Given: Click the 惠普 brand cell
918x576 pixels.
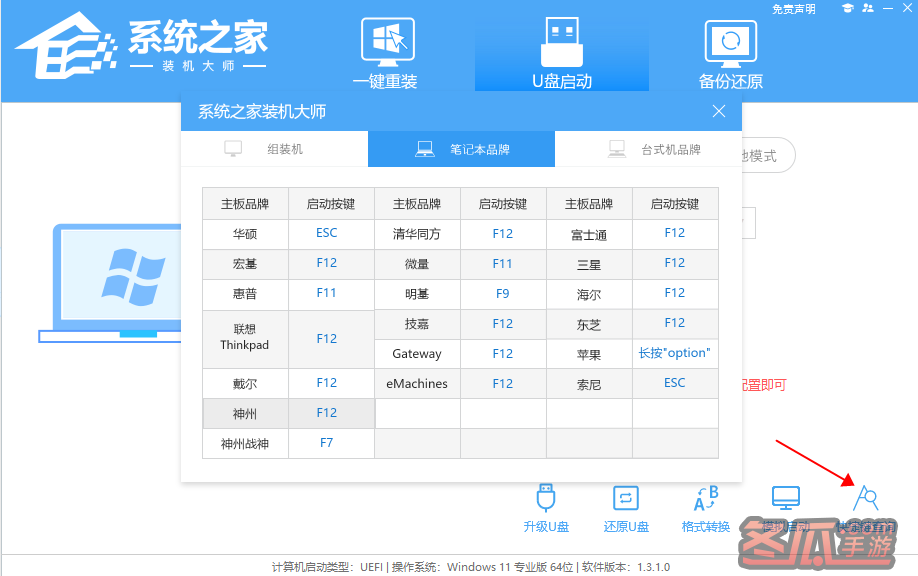Looking at the screenshot, I should 245,294.
